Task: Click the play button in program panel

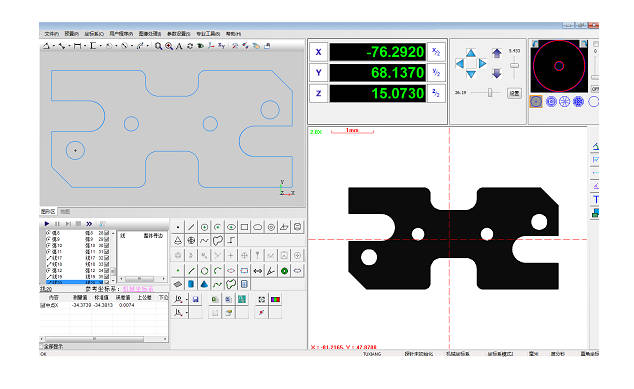Action: click(x=47, y=224)
